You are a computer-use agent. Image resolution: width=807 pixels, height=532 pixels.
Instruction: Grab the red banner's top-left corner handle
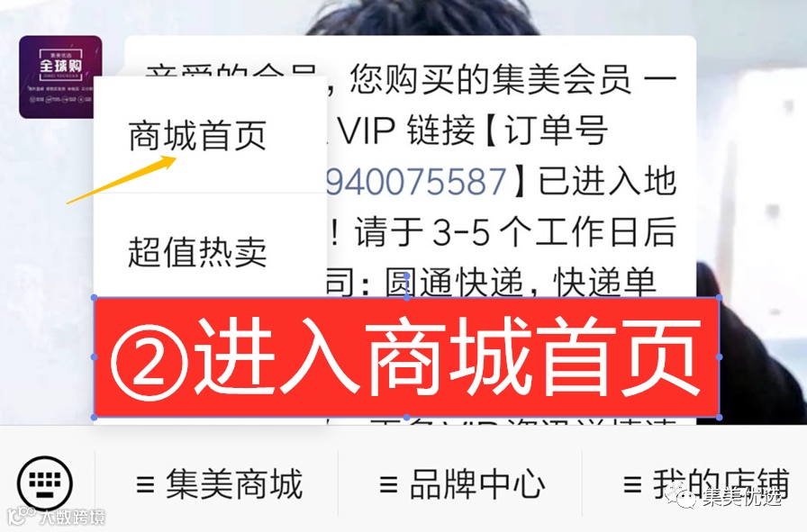coord(95,298)
